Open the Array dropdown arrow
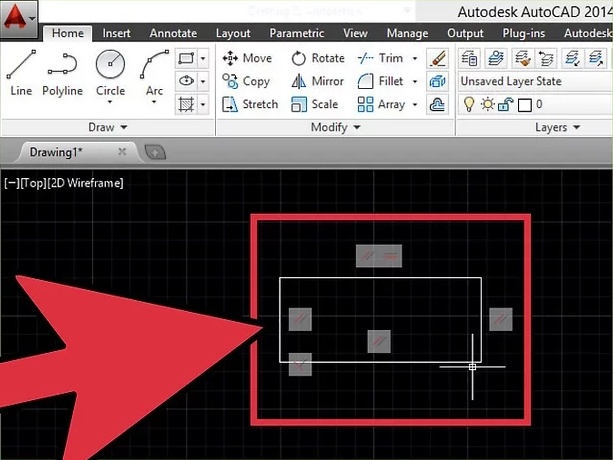613x460 pixels. point(415,104)
